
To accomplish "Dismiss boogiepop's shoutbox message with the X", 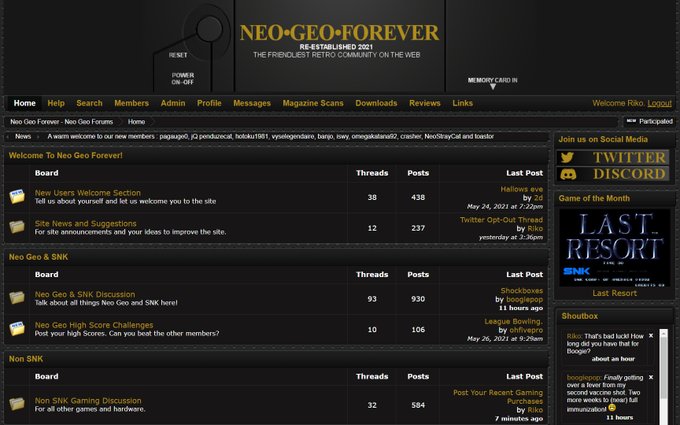I will point(651,377).
